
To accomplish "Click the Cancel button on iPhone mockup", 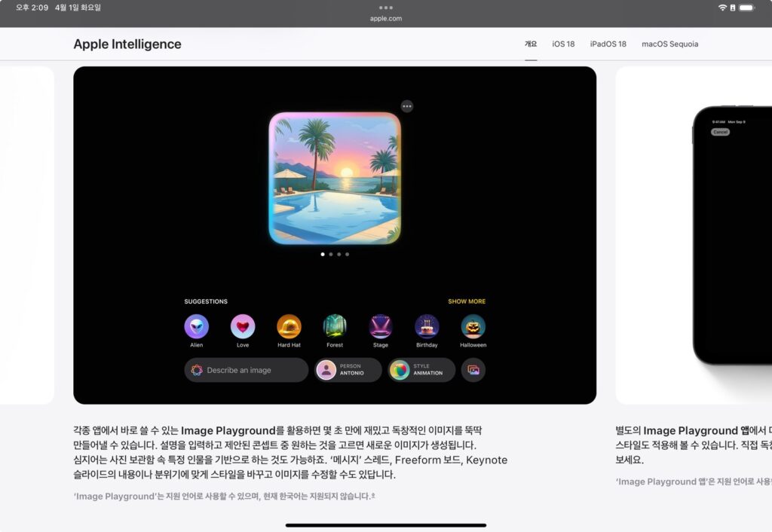I will pos(720,132).
